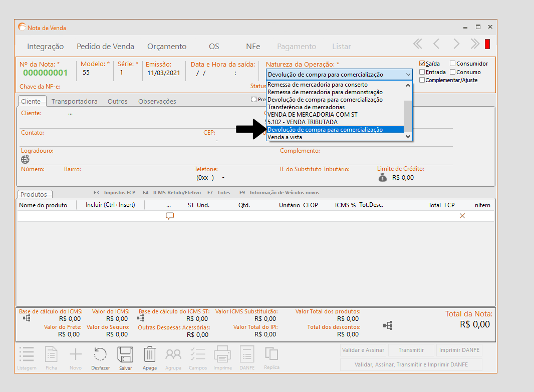Screen dimensions: 534x392
Task: Check the Consumo checkbox
Action: [x=453, y=72]
